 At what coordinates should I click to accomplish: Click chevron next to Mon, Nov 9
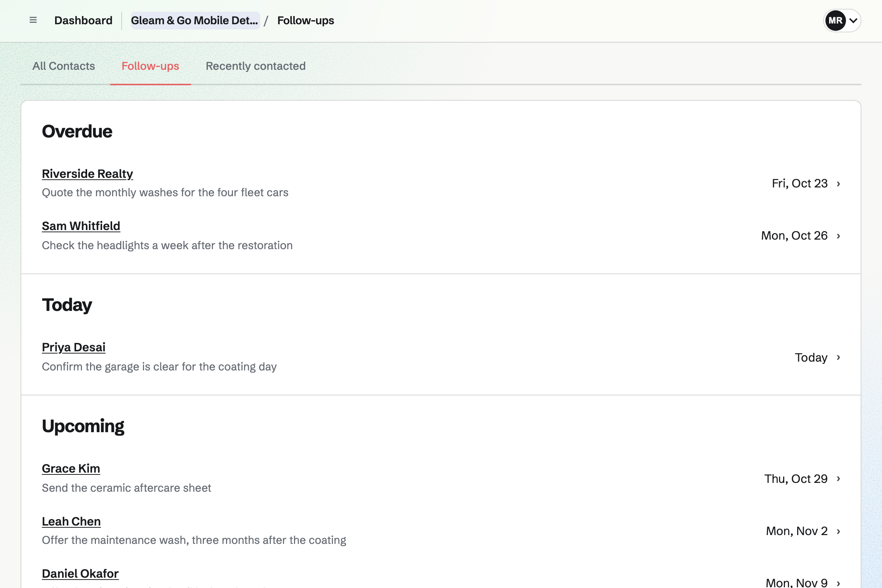pos(839,583)
